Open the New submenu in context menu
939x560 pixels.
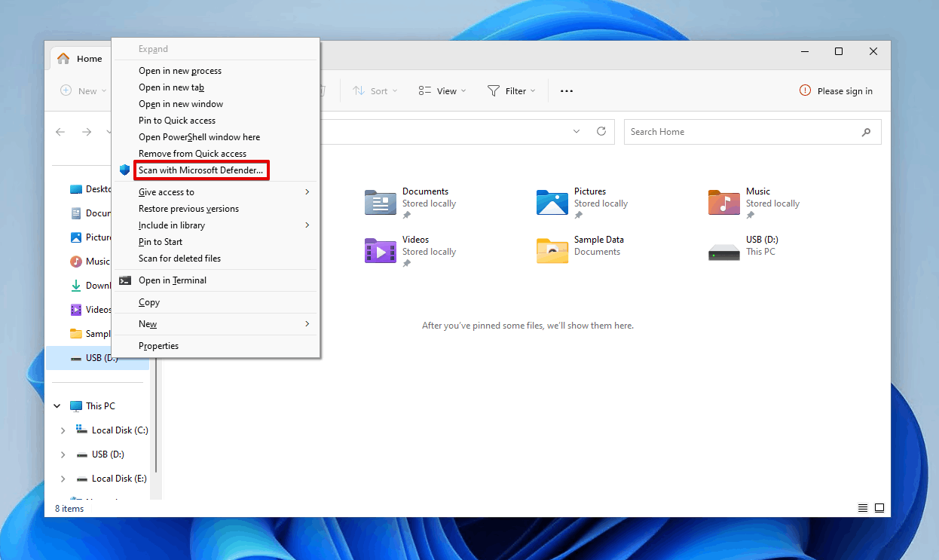pyautogui.click(x=216, y=324)
